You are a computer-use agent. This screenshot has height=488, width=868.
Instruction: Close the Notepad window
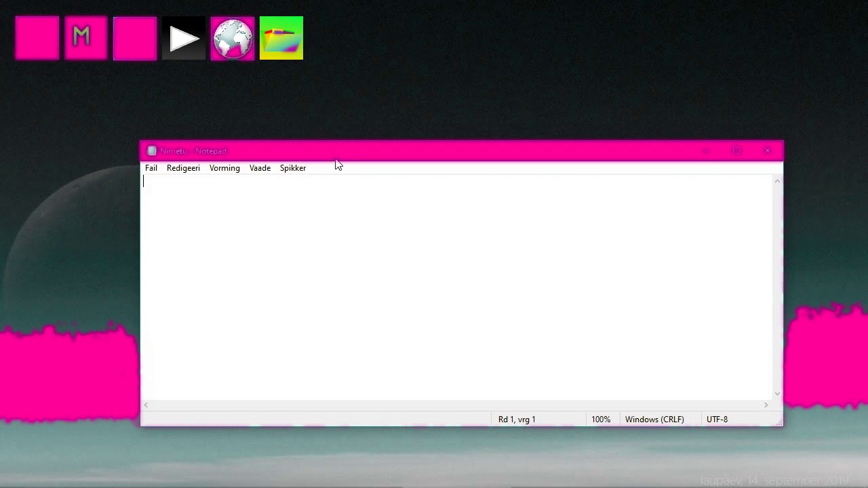(768, 151)
